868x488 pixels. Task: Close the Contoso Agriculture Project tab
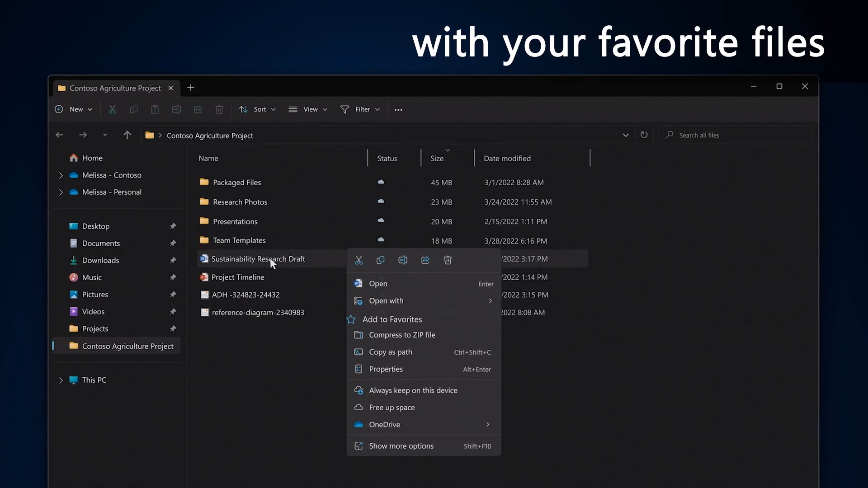[170, 88]
